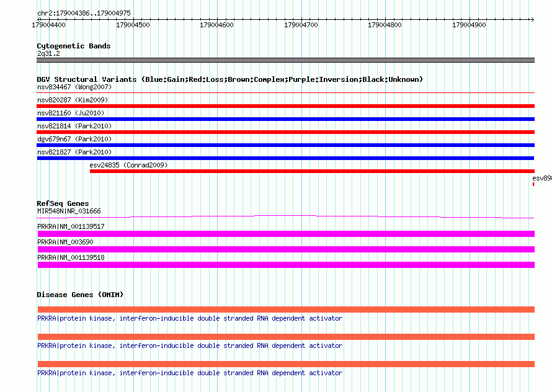Image resolution: width=552 pixels, height=392 pixels.
Task: Click blue gain bar of nsv821827
Action: point(285,158)
